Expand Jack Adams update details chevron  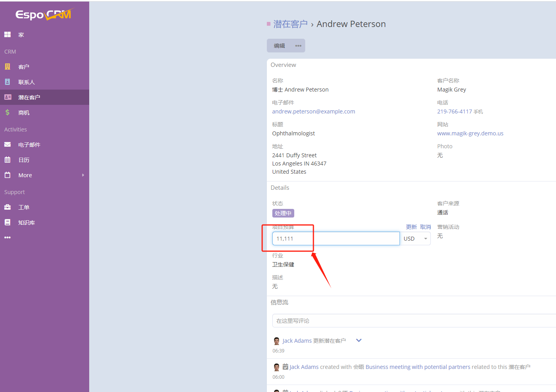pos(358,340)
